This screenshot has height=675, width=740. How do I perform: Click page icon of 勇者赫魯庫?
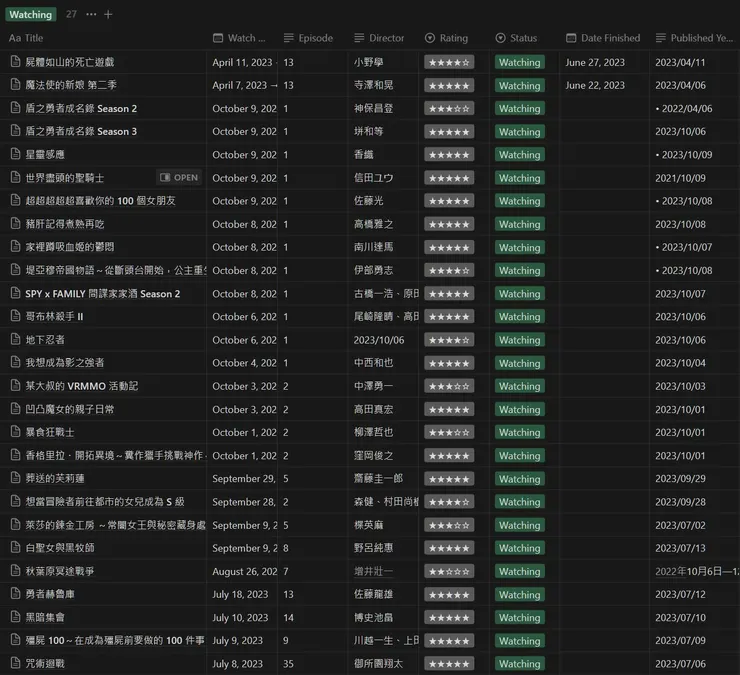16,594
